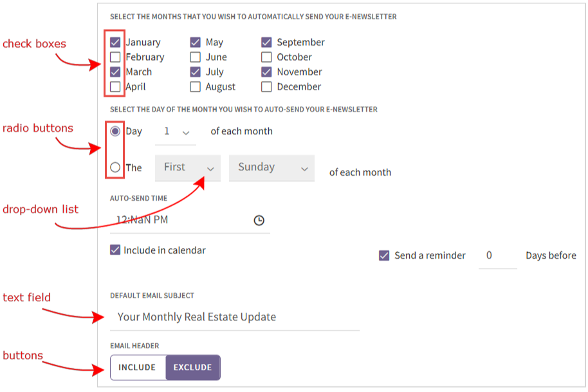Enable the August month checkbox

coord(196,87)
